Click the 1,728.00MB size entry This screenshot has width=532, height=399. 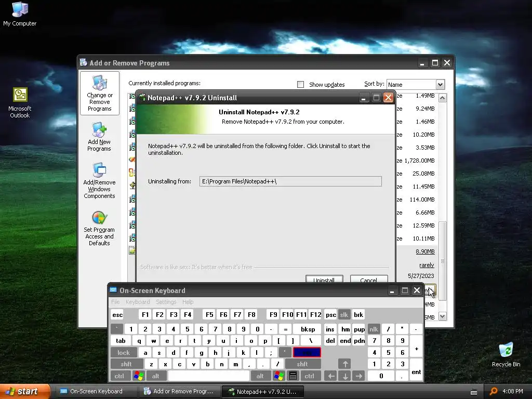click(x=419, y=161)
